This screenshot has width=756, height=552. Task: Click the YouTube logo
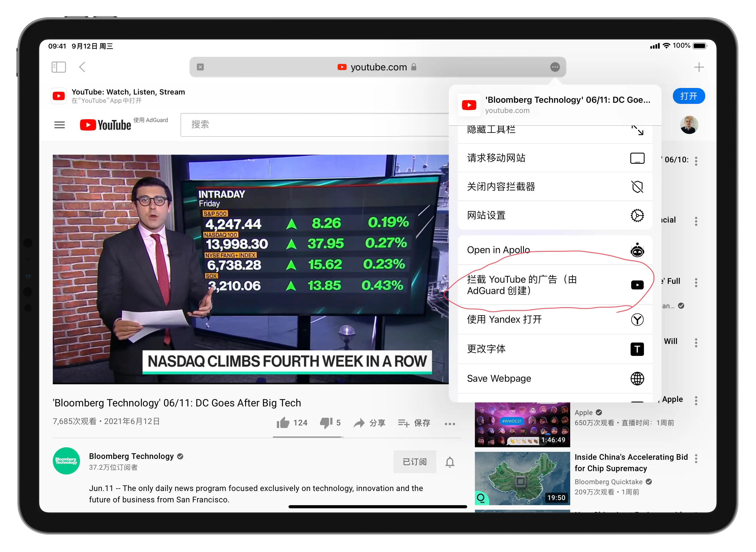click(x=106, y=125)
